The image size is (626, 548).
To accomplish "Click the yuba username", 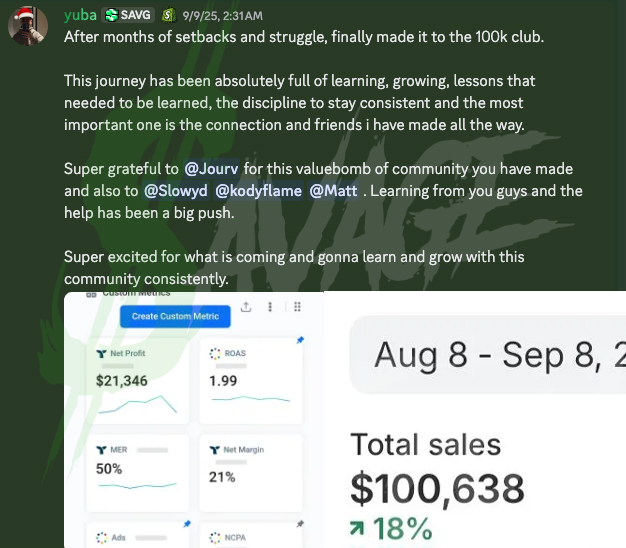I will tap(81, 16).
